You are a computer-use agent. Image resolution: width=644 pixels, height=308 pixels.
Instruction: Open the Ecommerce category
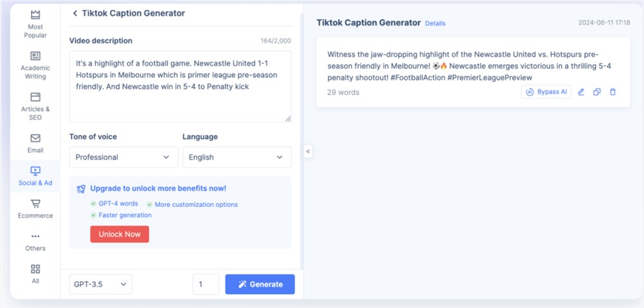pos(35,209)
